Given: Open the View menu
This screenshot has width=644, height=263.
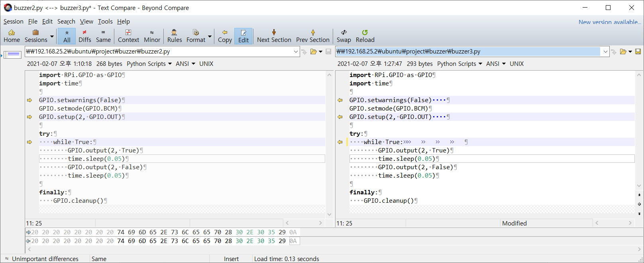Looking at the screenshot, I should point(86,22).
